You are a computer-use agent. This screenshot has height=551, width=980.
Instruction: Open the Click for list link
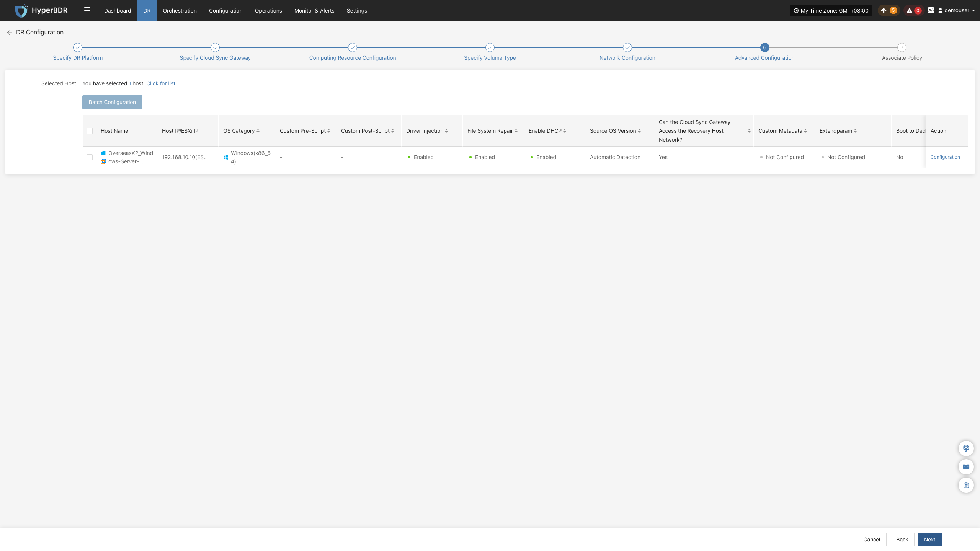click(x=161, y=83)
